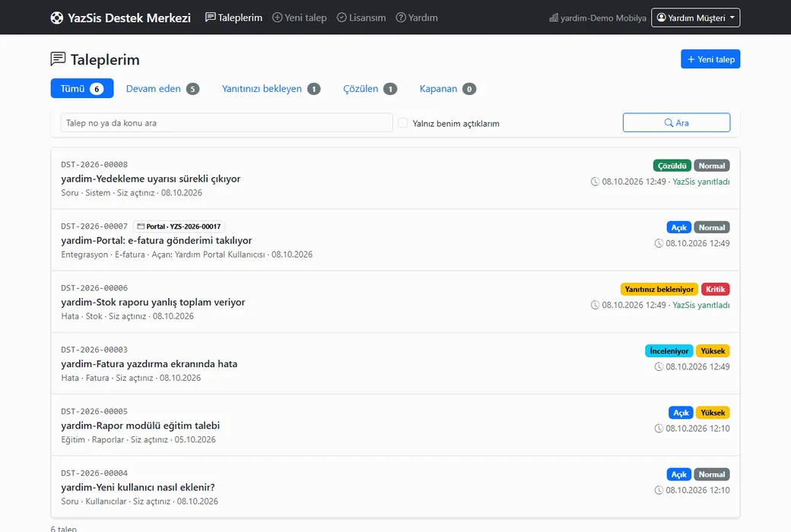Open ticket yardim-Stok raporu yanlış toplam veriyor
This screenshot has height=532, width=791.
(153, 302)
